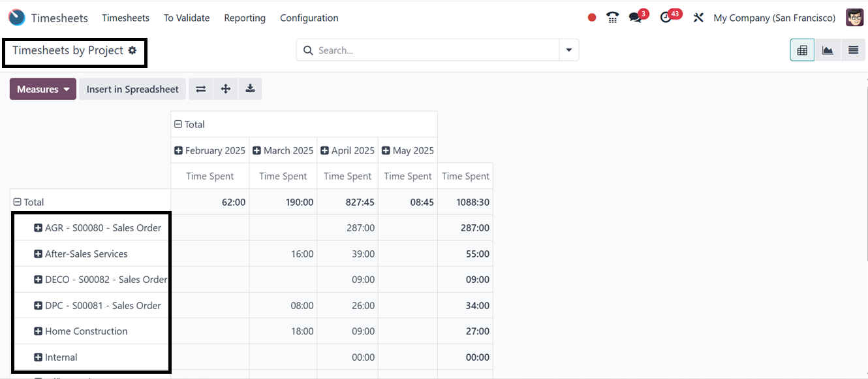Open the phone VoIP icon
The width and height of the screenshot is (868, 379).
coord(612,18)
